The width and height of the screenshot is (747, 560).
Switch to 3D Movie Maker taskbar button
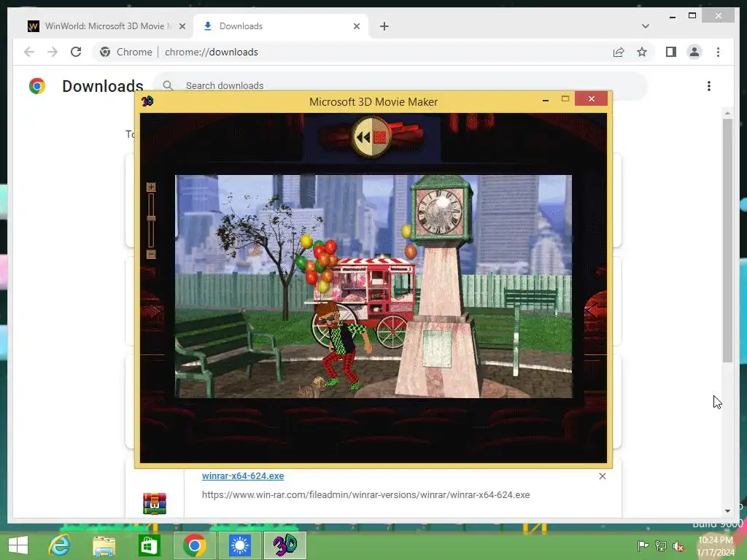point(285,545)
